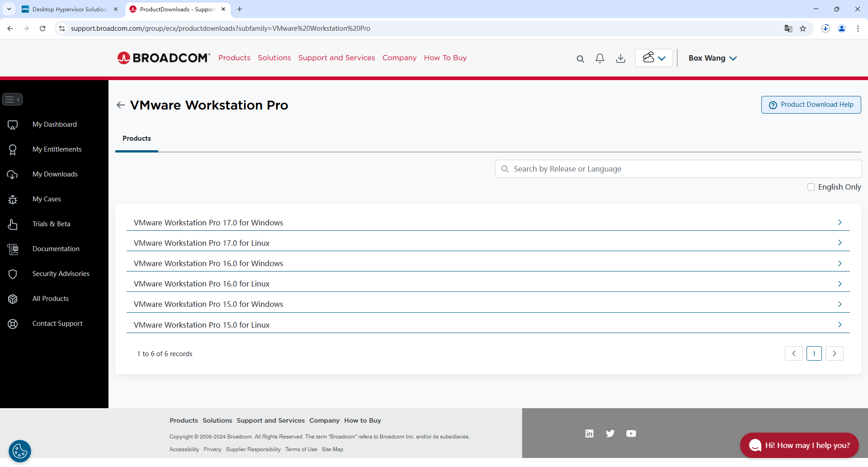Screen dimensions: 868x467
Task: Expand VMware Workstation Pro 16.0 for Windows
Action: (x=488, y=263)
